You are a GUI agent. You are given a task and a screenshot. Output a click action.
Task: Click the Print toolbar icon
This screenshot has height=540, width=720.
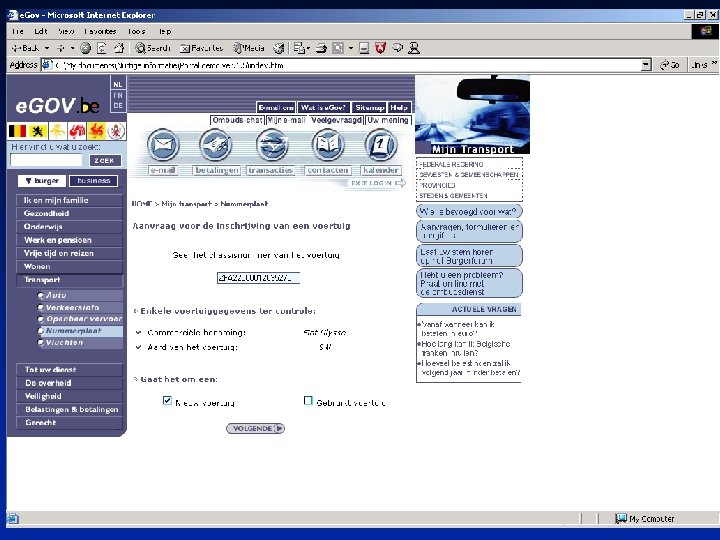[x=321, y=48]
